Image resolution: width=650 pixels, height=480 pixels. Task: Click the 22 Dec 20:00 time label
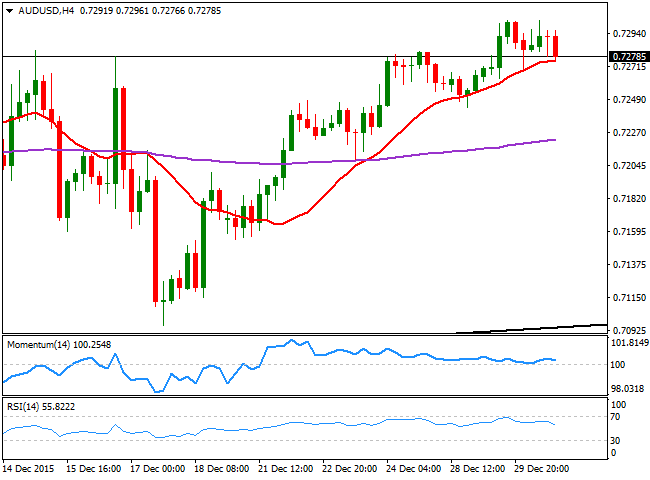point(350,469)
